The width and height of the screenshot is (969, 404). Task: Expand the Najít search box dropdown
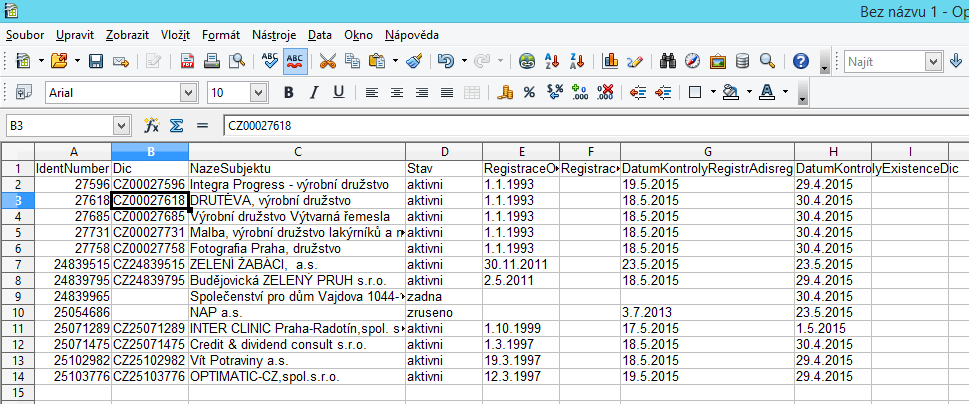pyautogui.click(x=933, y=61)
